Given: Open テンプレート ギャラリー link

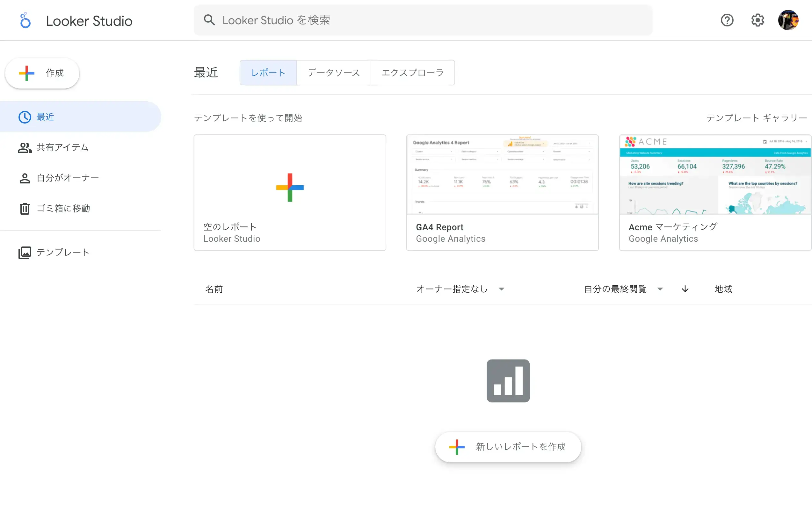Looking at the screenshot, I should coord(756,118).
